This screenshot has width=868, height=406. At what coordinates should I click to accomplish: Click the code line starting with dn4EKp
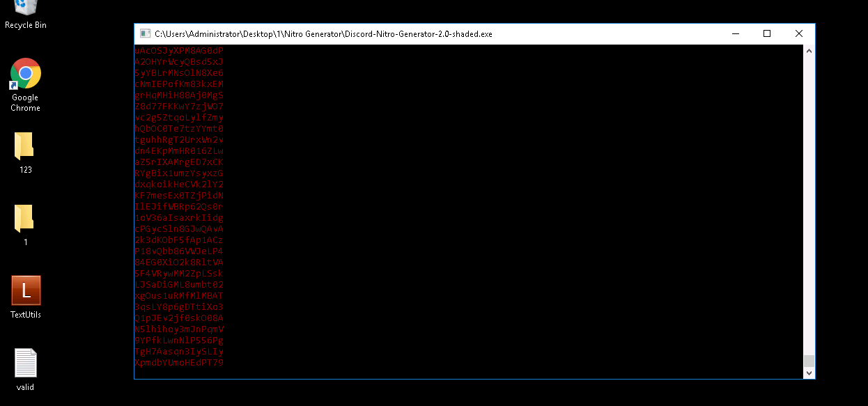coord(179,151)
